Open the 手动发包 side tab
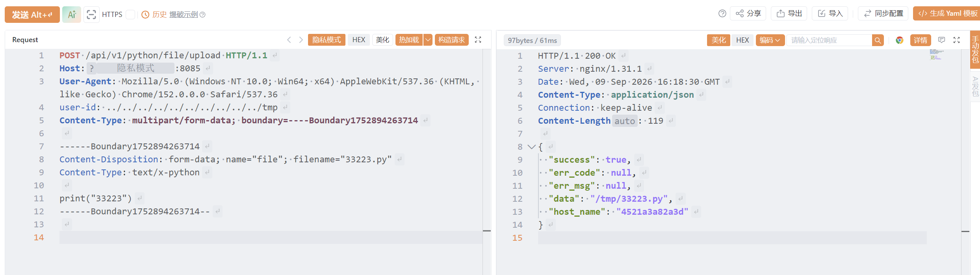The image size is (980, 275). click(x=975, y=49)
